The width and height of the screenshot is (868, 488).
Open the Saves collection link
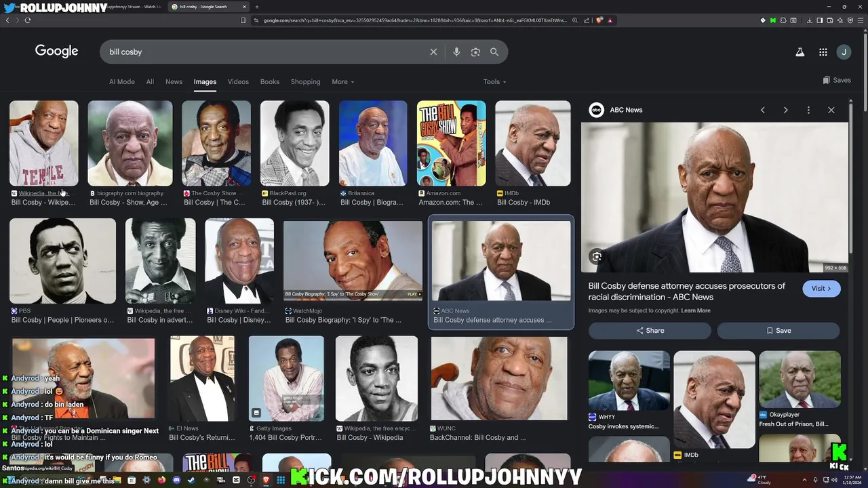tap(837, 80)
